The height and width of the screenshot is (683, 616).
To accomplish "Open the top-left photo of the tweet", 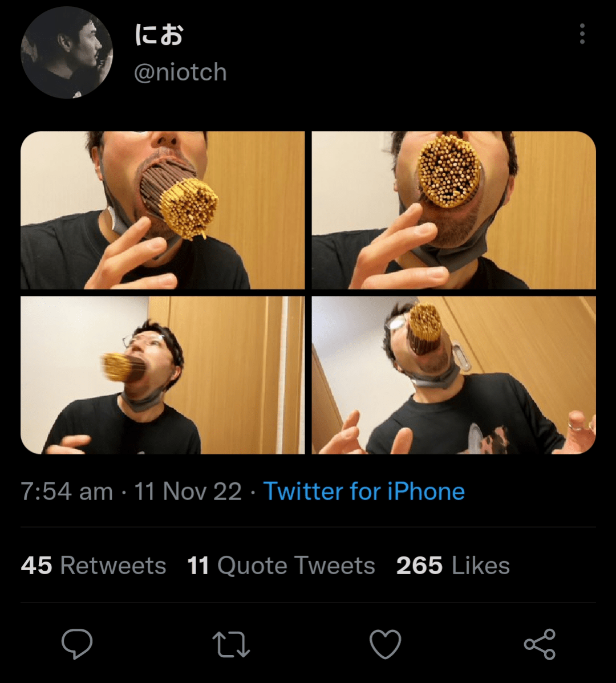I will (163, 210).
